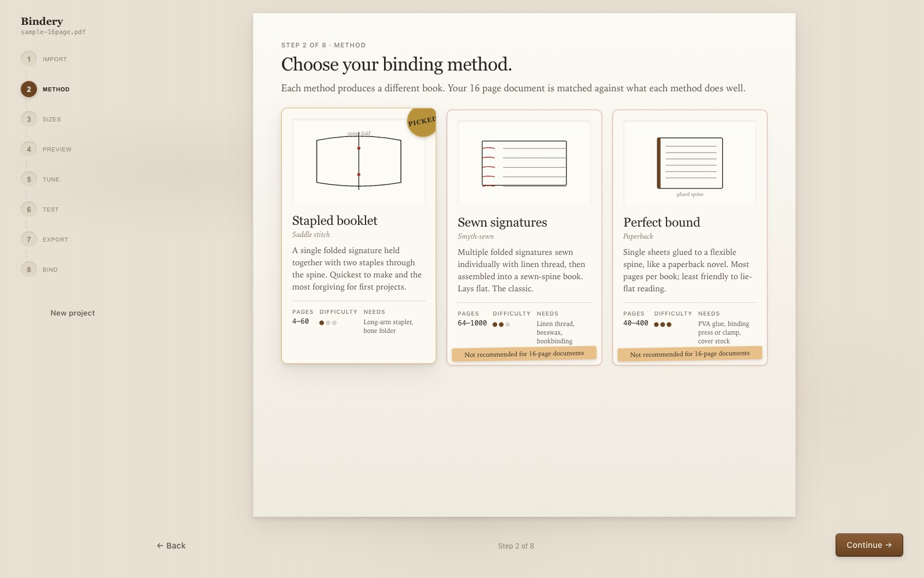Click the sample-16page.pdf file name
924x578 pixels.
[53, 32]
